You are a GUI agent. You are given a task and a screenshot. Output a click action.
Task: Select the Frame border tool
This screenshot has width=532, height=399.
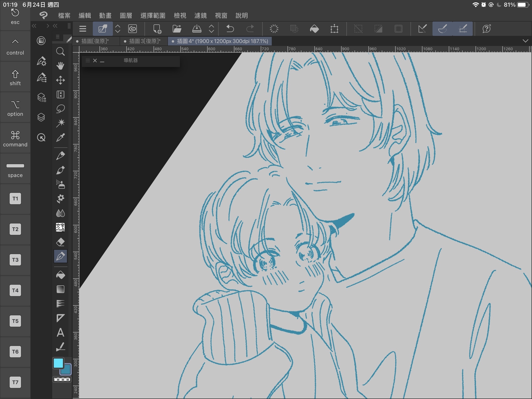(60, 318)
